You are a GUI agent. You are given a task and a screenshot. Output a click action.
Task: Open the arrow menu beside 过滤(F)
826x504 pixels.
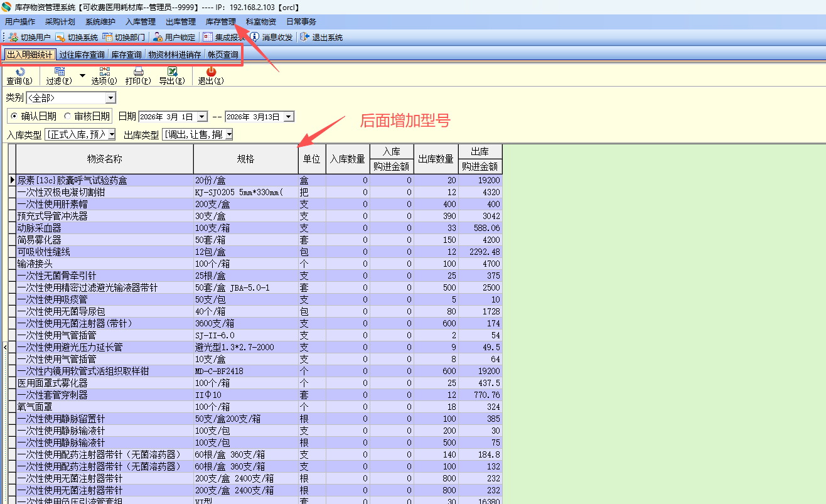[x=82, y=75]
